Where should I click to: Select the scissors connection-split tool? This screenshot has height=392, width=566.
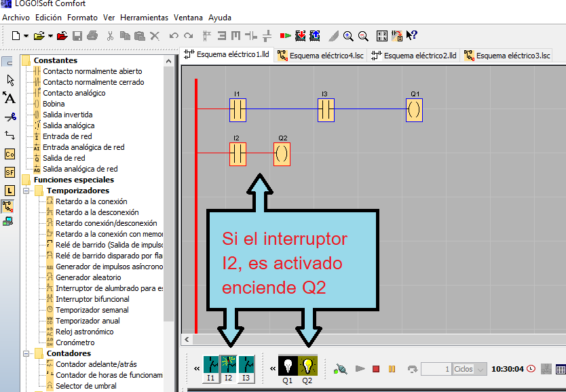point(10,117)
